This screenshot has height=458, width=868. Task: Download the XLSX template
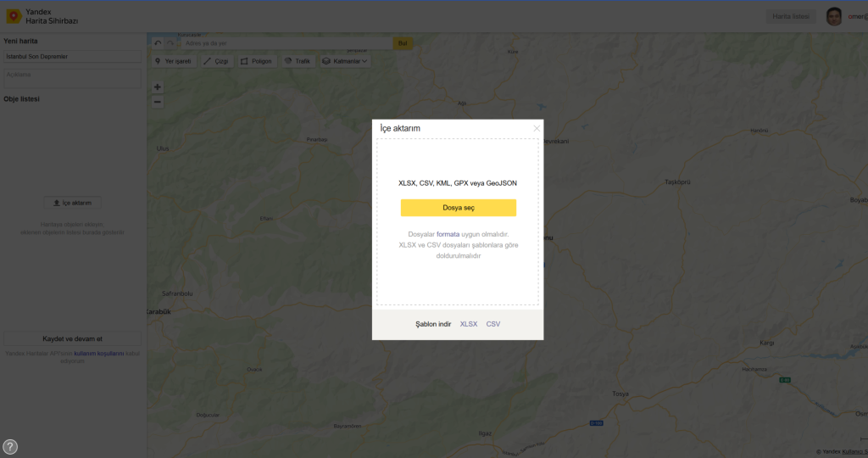tap(468, 324)
